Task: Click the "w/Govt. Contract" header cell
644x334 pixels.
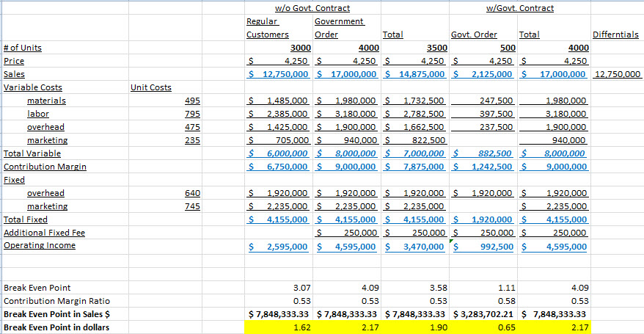Action: click(520, 8)
